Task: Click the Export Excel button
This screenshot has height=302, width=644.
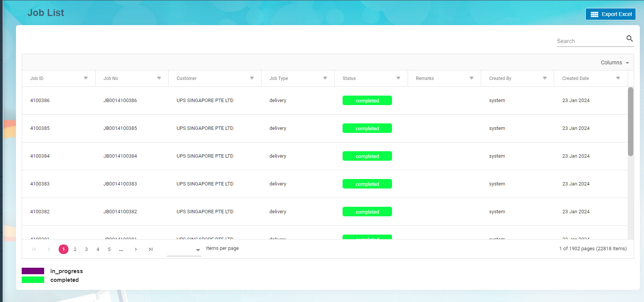Action: tap(611, 14)
